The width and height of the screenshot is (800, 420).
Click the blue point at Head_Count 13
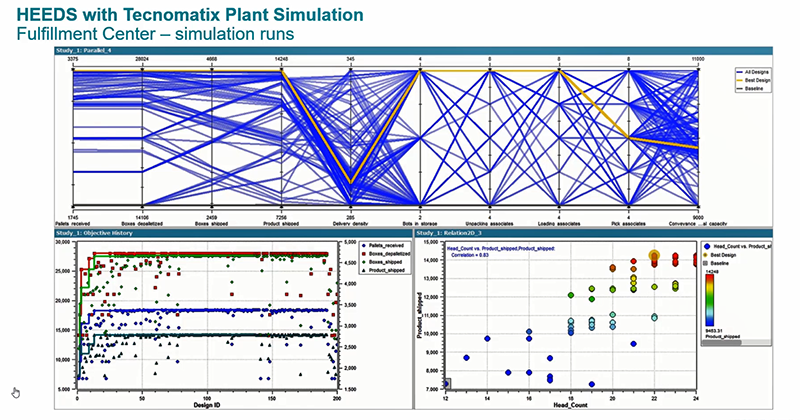point(466,358)
